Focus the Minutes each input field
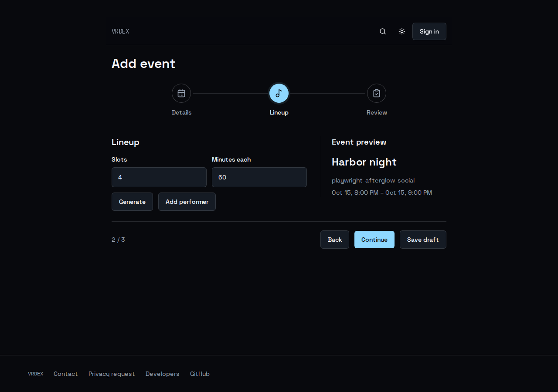The width and height of the screenshot is (558, 392). (x=259, y=177)
